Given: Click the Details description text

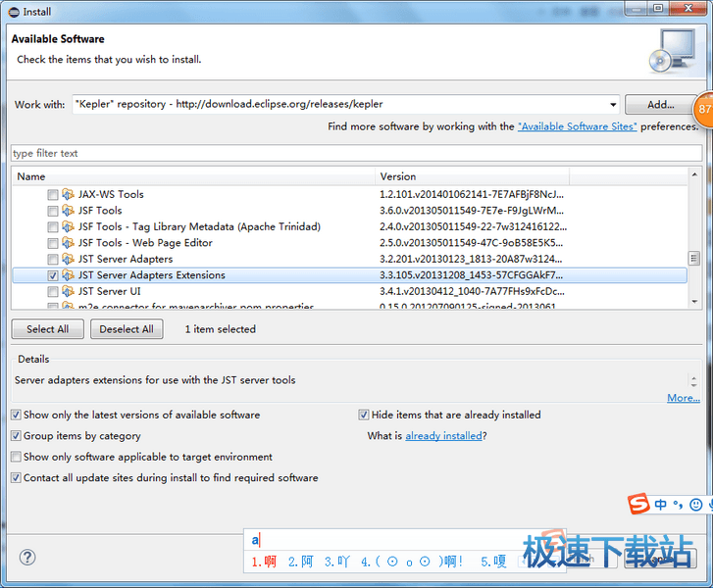Looking at the screenshot, I should [155, 380].
